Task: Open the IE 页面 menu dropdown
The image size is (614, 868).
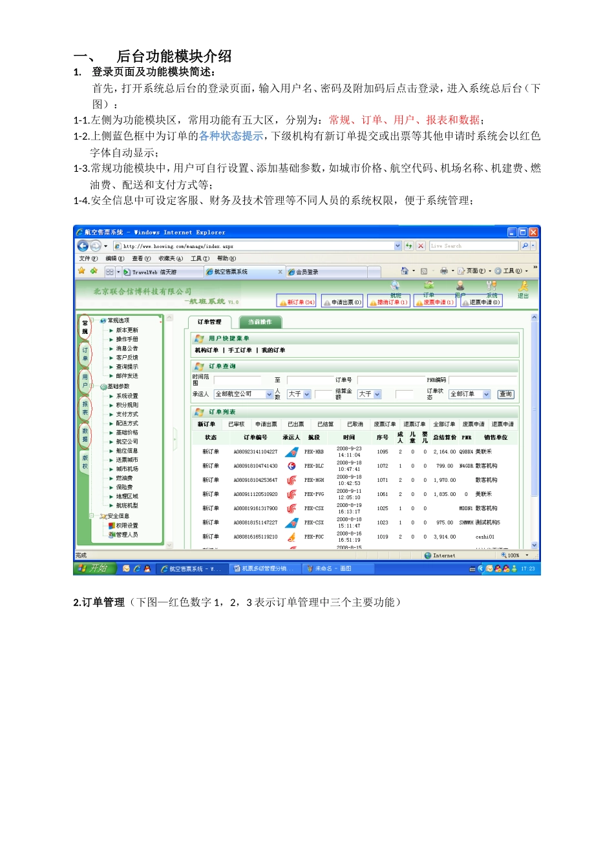Action: pos(475,271)
